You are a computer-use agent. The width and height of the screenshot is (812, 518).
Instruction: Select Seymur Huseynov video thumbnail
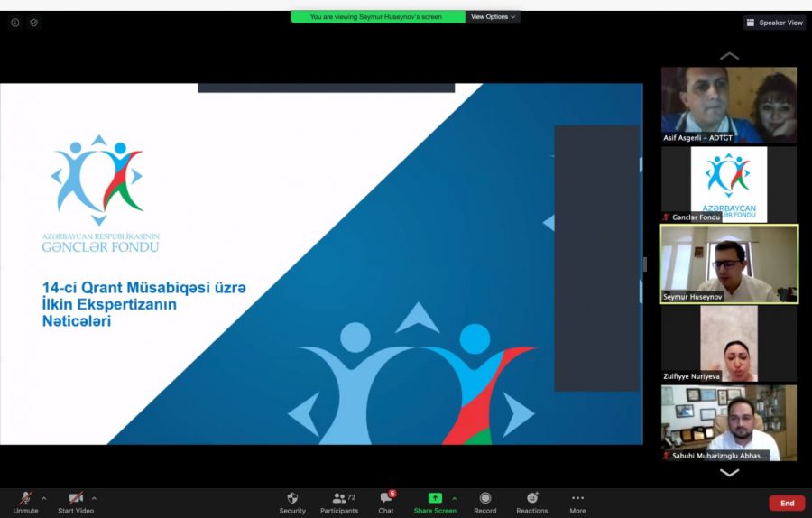(x=729, y=264)
